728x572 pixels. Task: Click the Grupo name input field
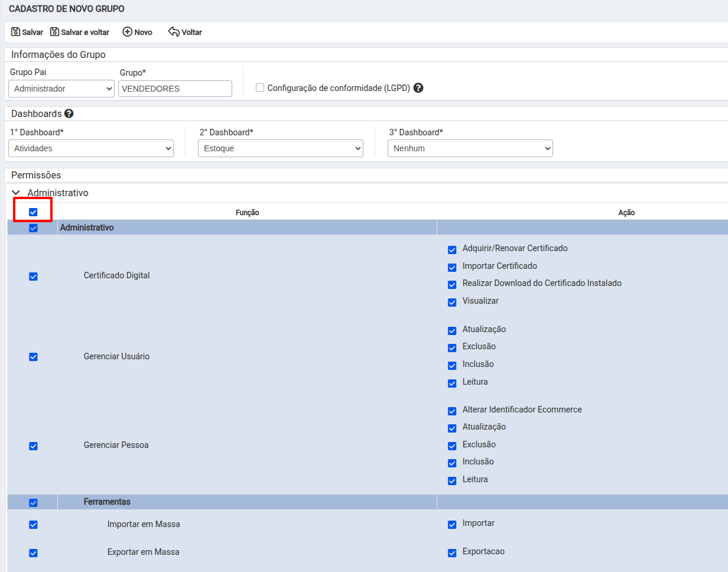[x=175, y=89]
